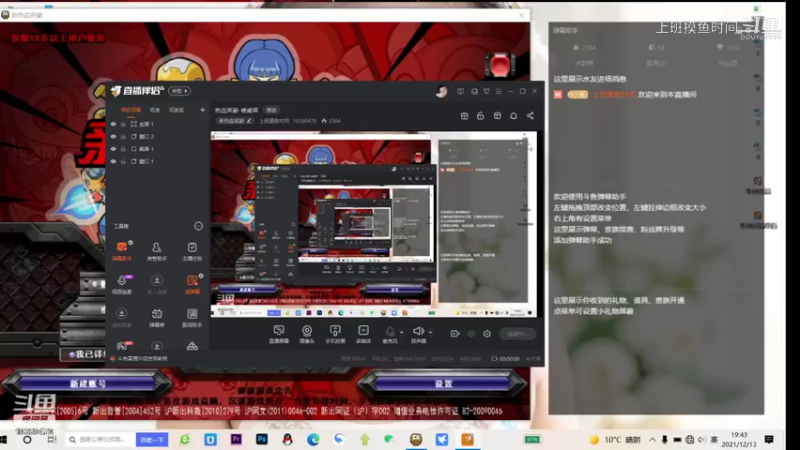Open the hamburger menu in the title bar
This screenshot has width=800, height=450.
coord(498,91)
